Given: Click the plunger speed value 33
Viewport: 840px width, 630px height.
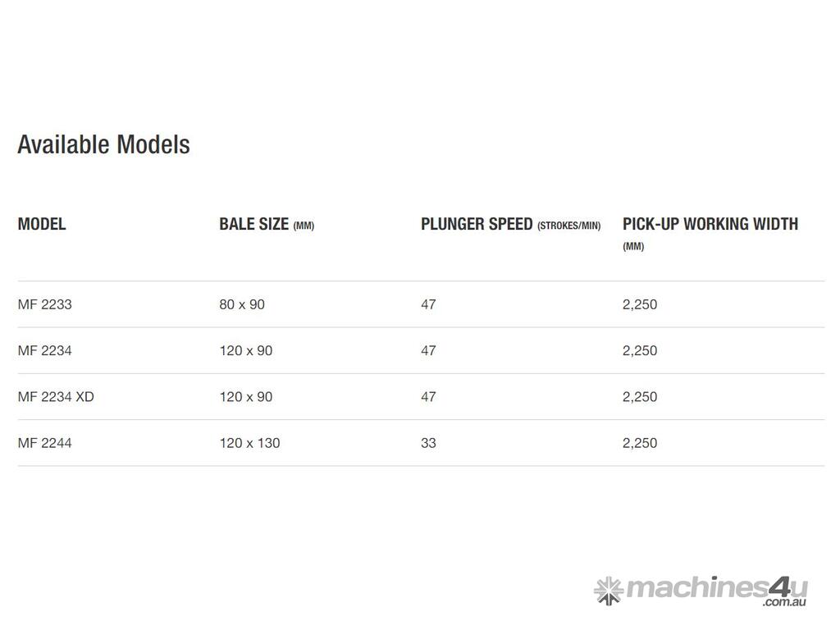Looking at the screenshot, I should point(428,443).
